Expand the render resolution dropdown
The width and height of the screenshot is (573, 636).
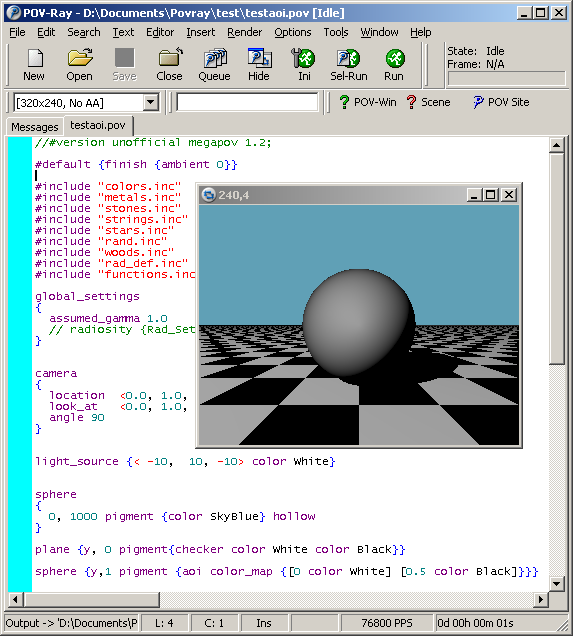click(x=150, y=103)
